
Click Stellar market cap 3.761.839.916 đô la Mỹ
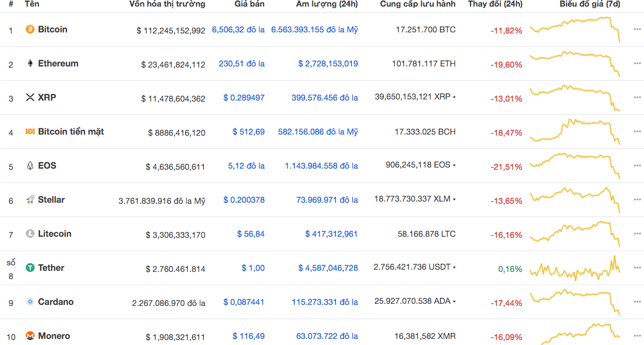coord(162,201)
